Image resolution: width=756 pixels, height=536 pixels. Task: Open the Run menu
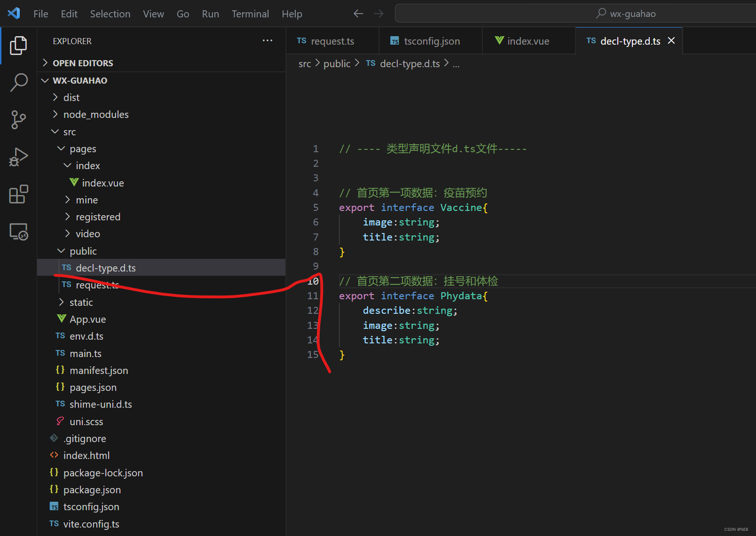point(211,14)
